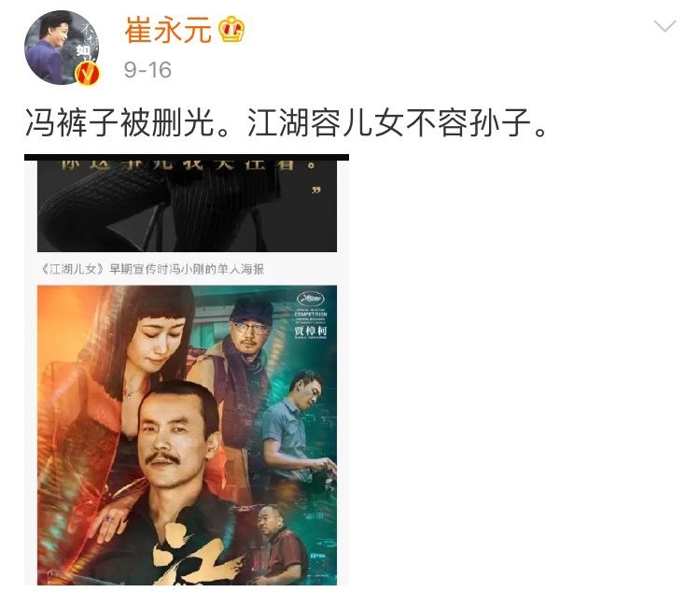700x592 pixels.
Task: Select the post text 冯裤子被删光
Action: coord(119,123)
